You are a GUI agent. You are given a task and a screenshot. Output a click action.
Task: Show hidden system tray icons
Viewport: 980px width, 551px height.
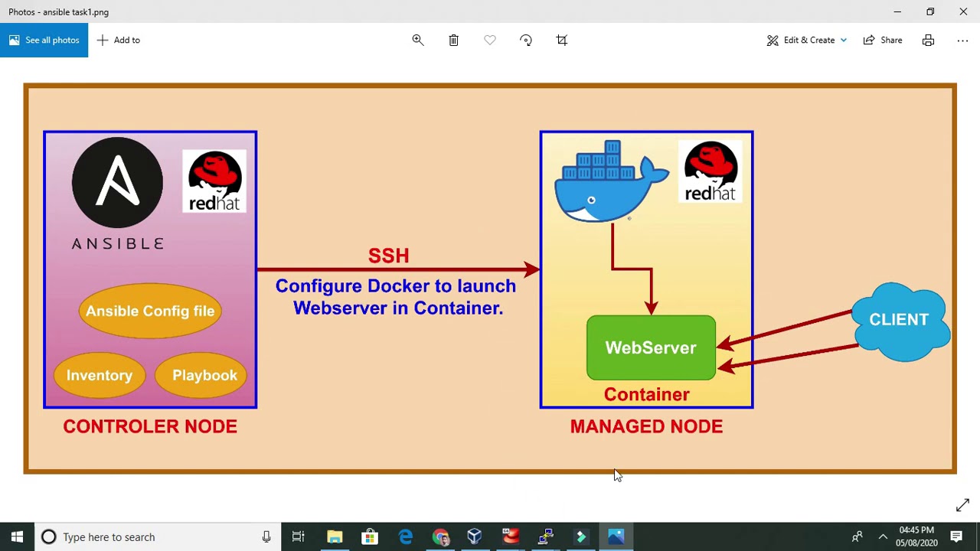[x=883, y=536]
